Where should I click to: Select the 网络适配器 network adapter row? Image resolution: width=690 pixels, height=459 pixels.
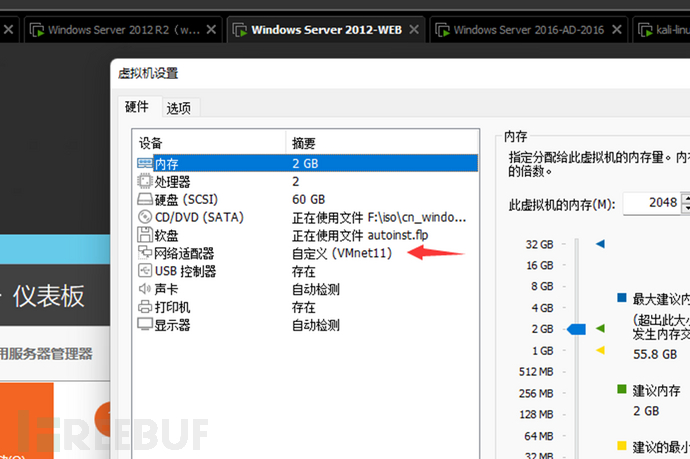[x=307, y=253]
